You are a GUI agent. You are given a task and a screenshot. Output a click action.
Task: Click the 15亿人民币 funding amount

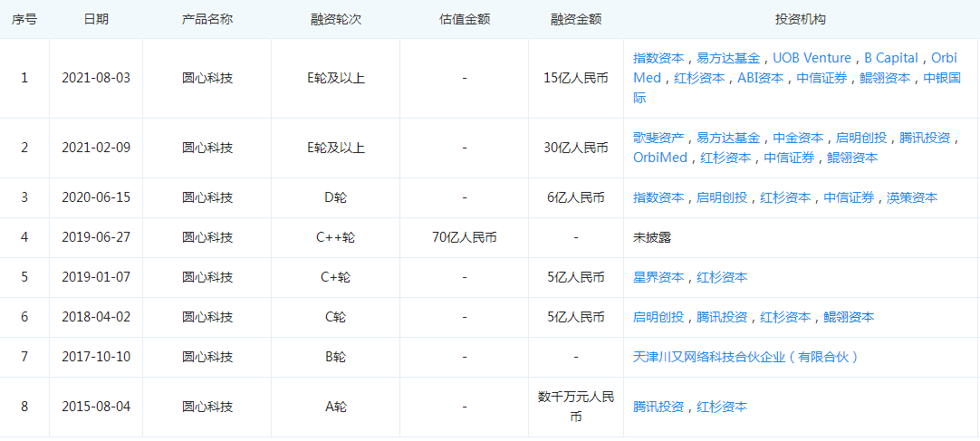[576, 79]
